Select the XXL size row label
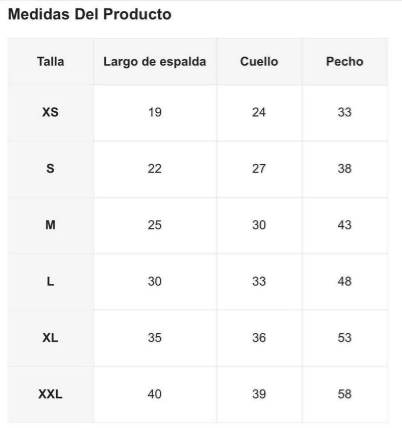 coord(50,394)
